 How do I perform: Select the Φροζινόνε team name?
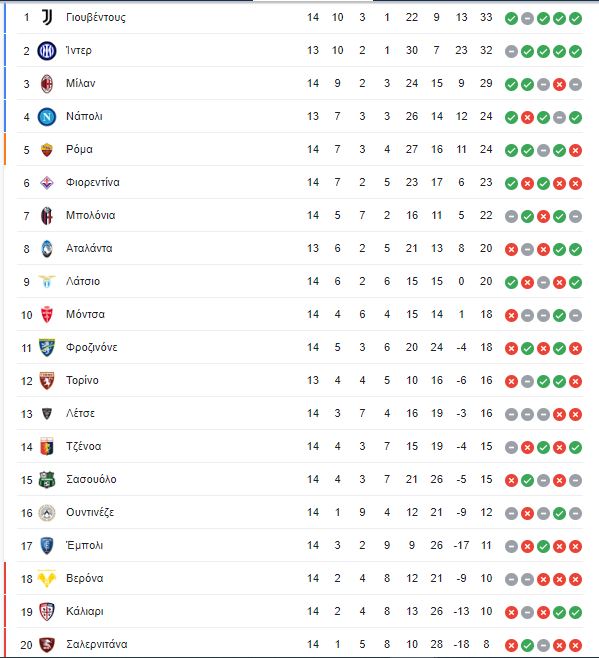[x=92, y=347]
